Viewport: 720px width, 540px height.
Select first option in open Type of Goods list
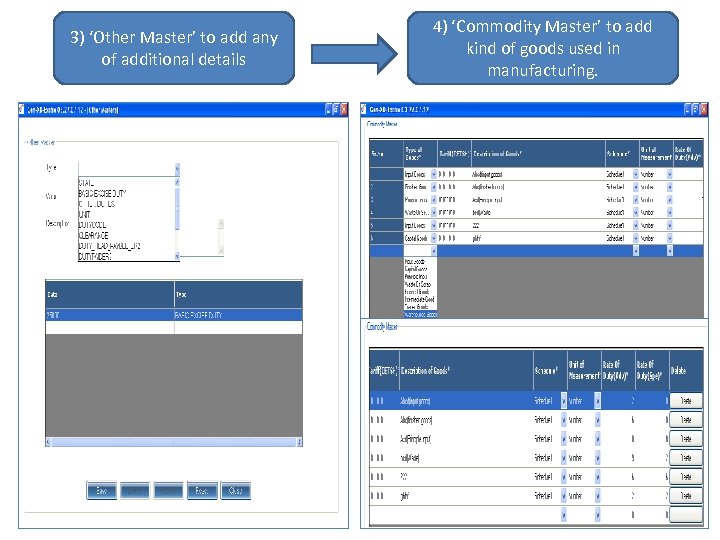(x=420, y=261)
